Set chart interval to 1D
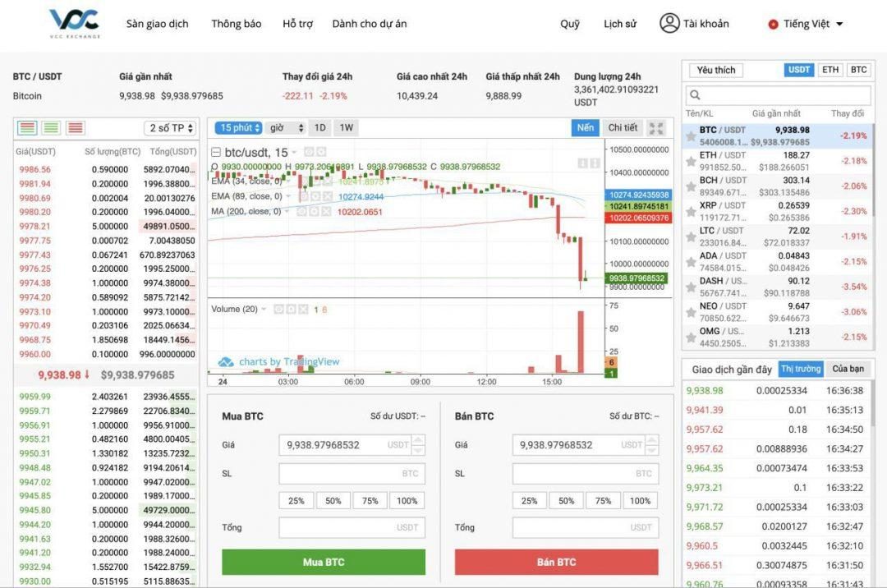 coord(320,128)
